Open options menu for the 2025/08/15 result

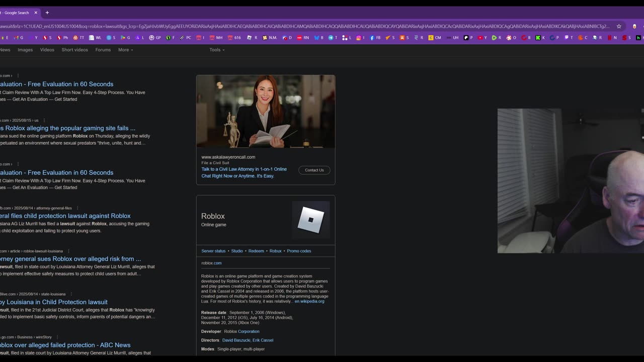[x=44, y=120]
